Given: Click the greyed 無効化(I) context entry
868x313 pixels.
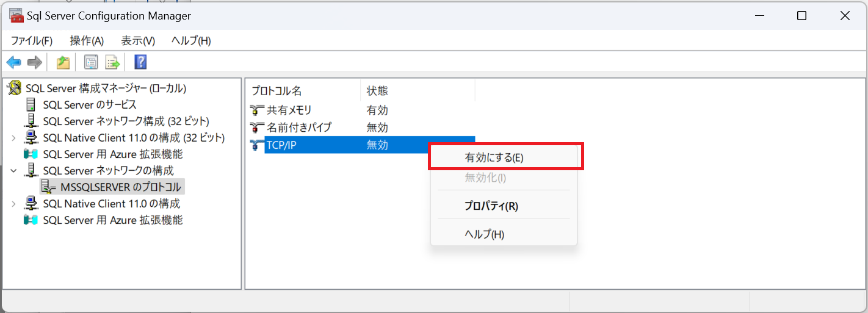Looking at the screenshot, I should pyautogui.click(x=504, y=178).
